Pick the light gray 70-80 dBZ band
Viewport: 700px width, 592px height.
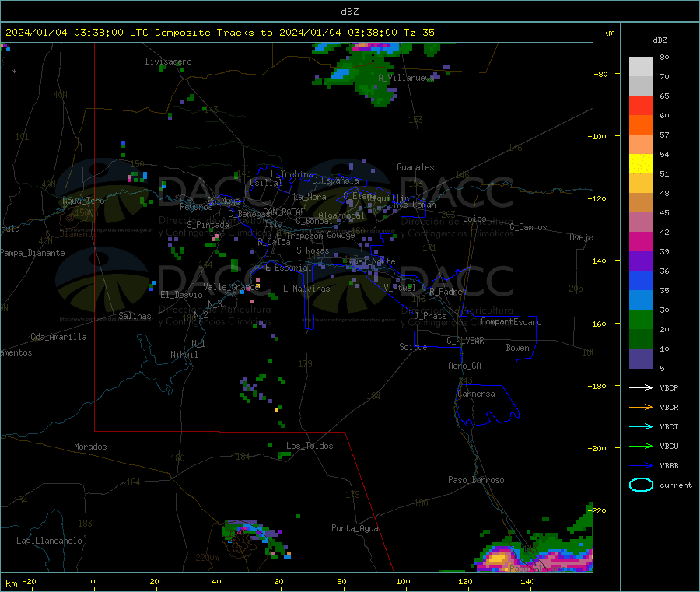(x=641, y=67)
